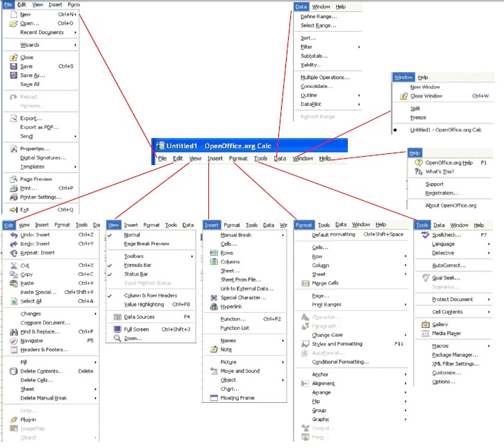Expand the Manual Break submenu arrow

click(x=283, y=235)
